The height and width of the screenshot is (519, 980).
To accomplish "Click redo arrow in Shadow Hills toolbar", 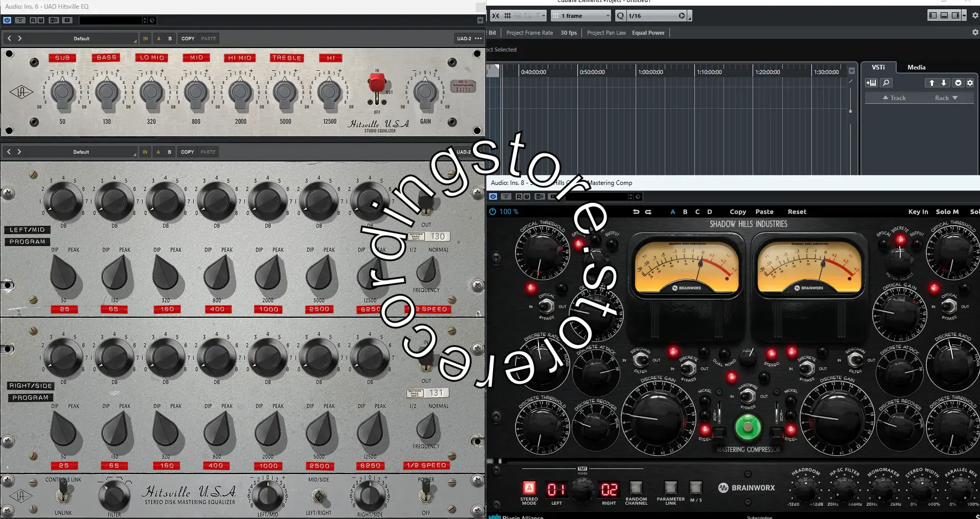I will pos(648,211).
